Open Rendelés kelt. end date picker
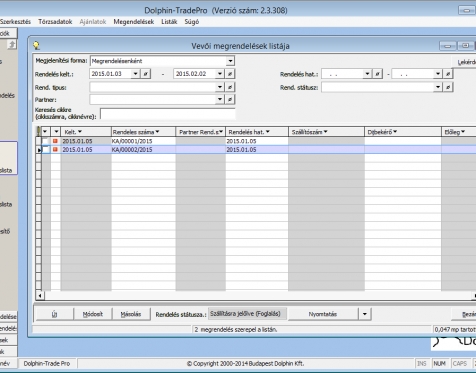 pos(220,74)
